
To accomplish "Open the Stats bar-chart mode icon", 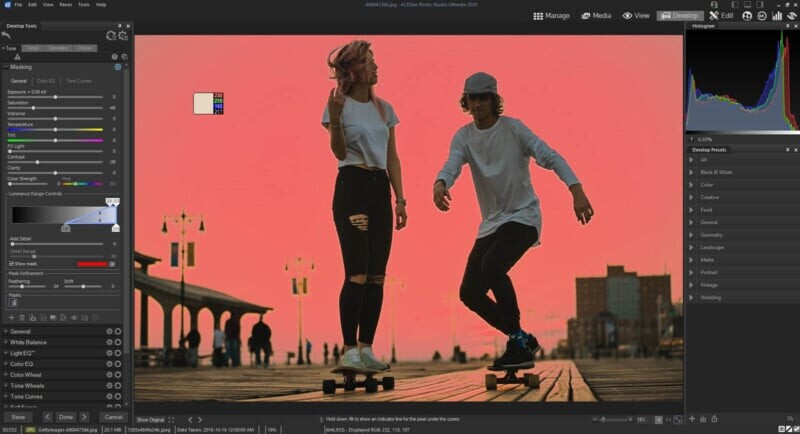I will point(779,16).
